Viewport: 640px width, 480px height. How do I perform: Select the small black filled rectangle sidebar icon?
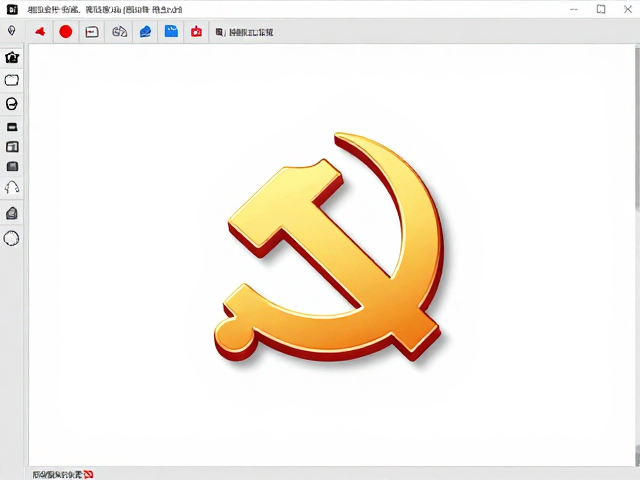click(12, 127)
